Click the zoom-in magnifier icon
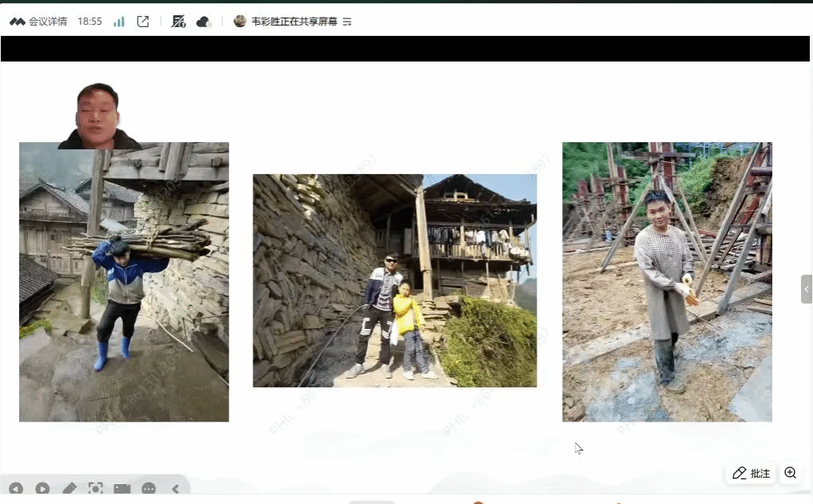 [790, 473]
